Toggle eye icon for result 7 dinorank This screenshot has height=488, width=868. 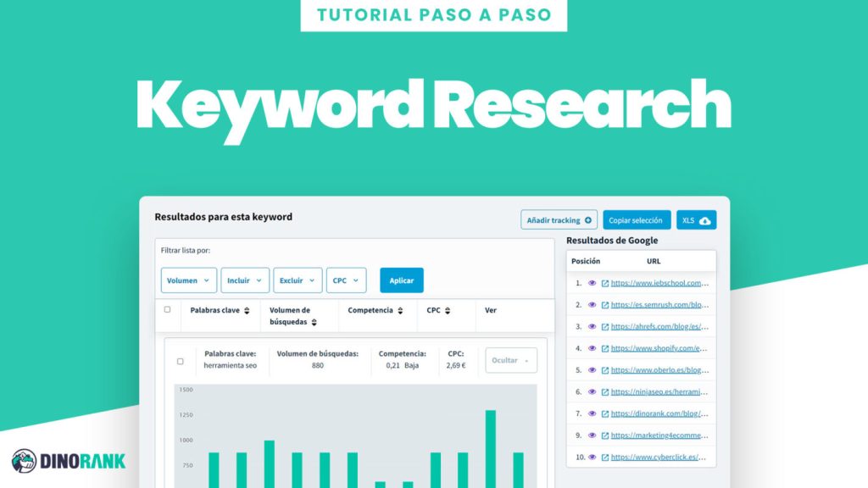coord(592,413)
